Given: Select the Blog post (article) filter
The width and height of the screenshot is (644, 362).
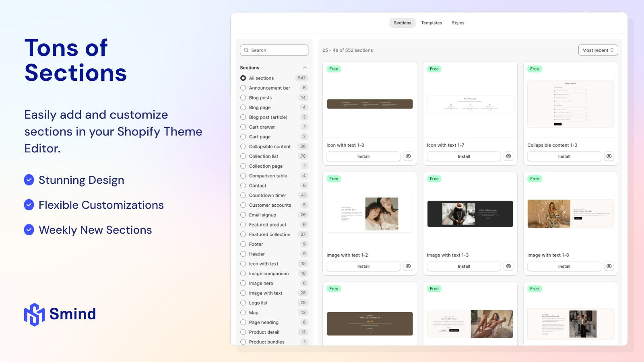Looking at the screenshot, I should pyautogui.click(x=243, y=117).
